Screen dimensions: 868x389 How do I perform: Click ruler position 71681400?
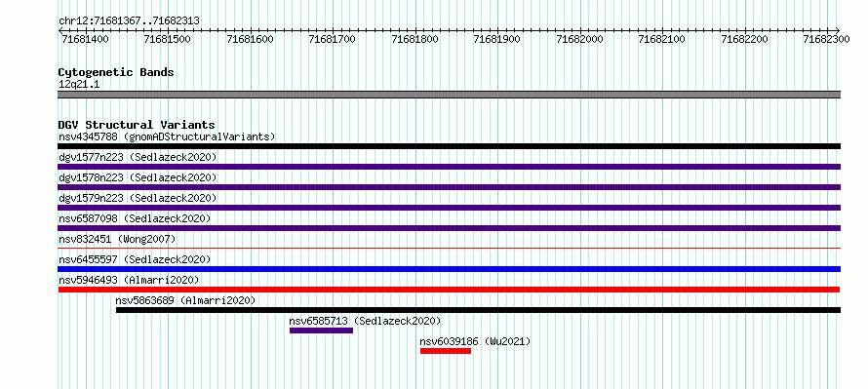(x=85, y=39)
